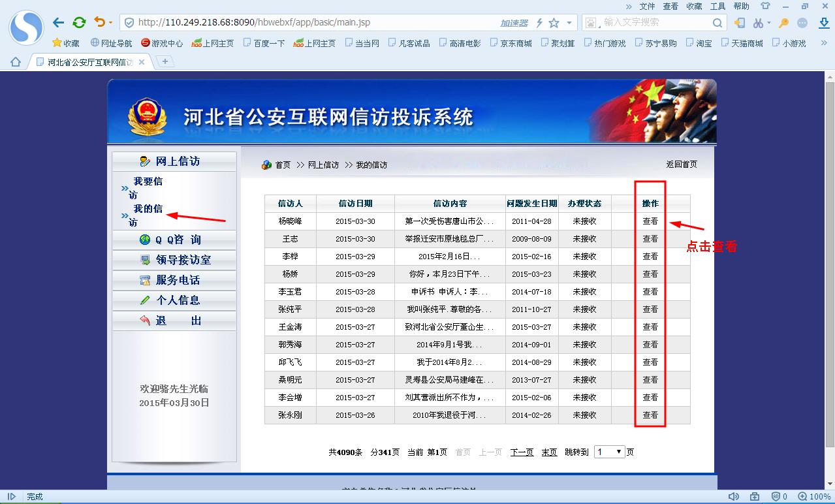Open the search engine paw selector
835x504 pixels.
pyautogui.click(x=592, y=23)
